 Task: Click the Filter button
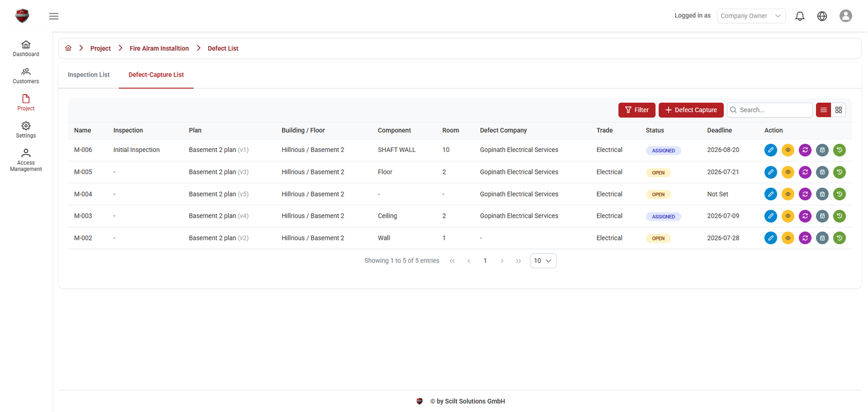point(637,110)
